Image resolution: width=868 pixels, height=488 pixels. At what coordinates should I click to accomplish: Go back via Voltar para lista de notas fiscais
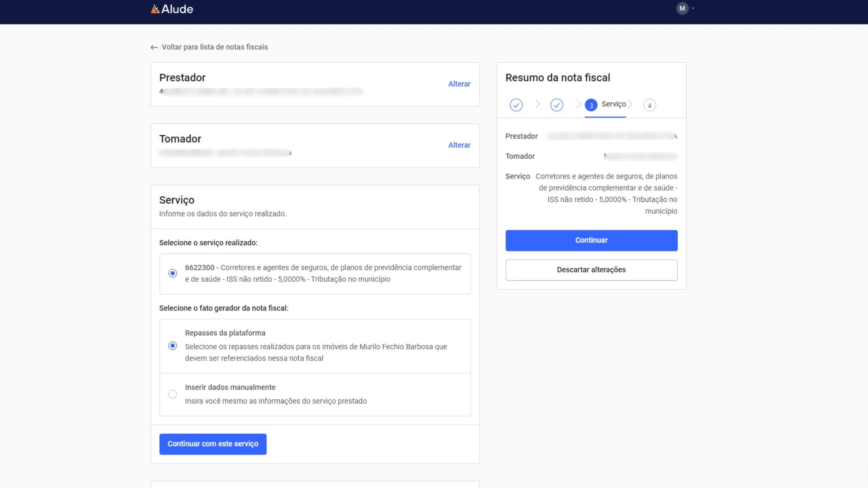click(x=215, y=47)
